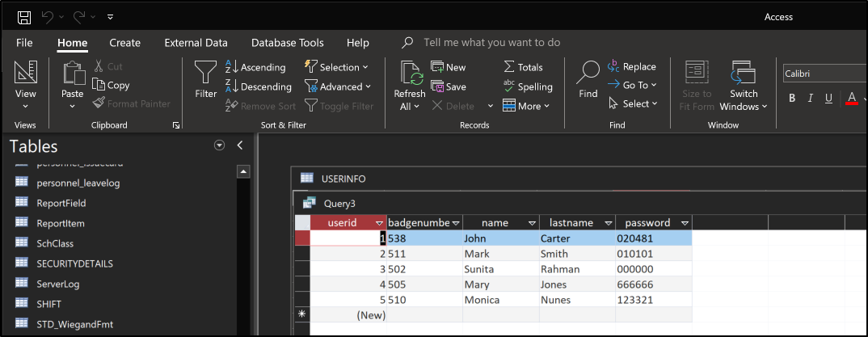Click the Paste clipboard icon
Image resolution: width=868 pixels, height=337 pixels.
73,75
